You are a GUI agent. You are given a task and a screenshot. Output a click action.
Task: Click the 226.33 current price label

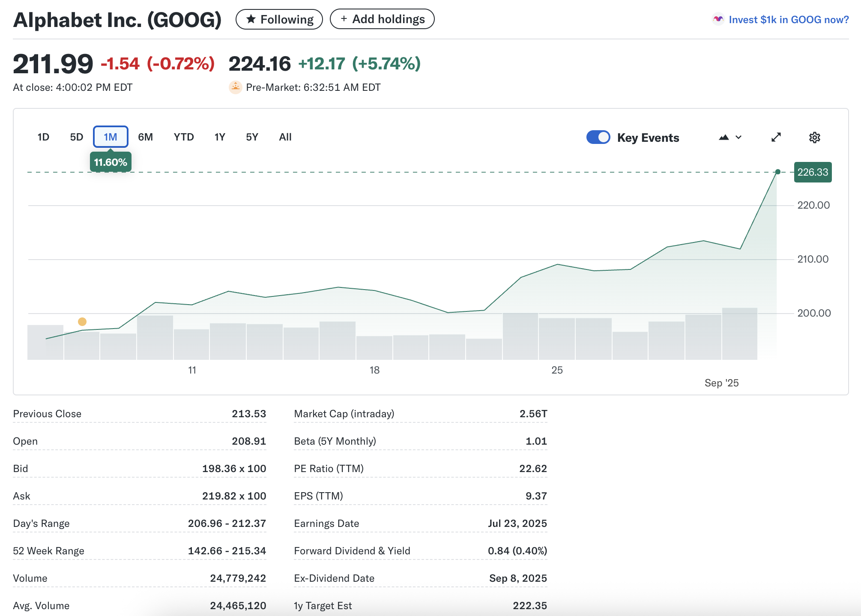pyautogui.click(x=813, y=172)
